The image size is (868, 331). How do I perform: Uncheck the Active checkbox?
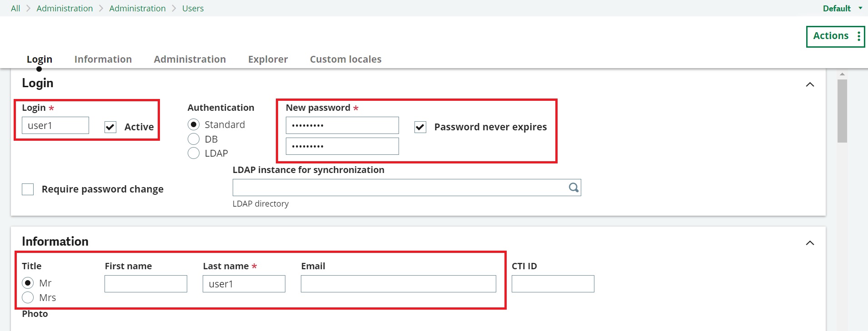tap(110, 127)
